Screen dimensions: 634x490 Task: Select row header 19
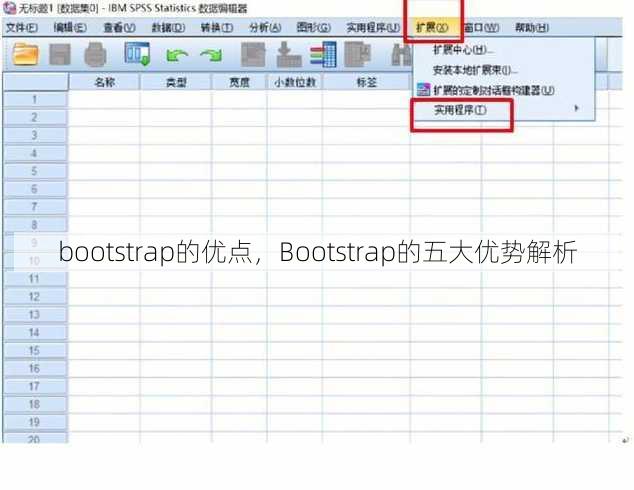(x=35, y=422)
